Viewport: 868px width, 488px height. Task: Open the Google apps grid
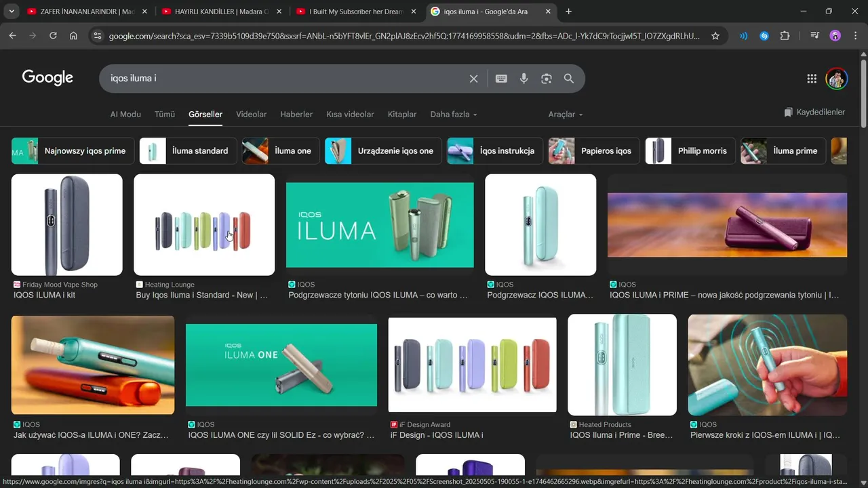(x=812, y=79)
